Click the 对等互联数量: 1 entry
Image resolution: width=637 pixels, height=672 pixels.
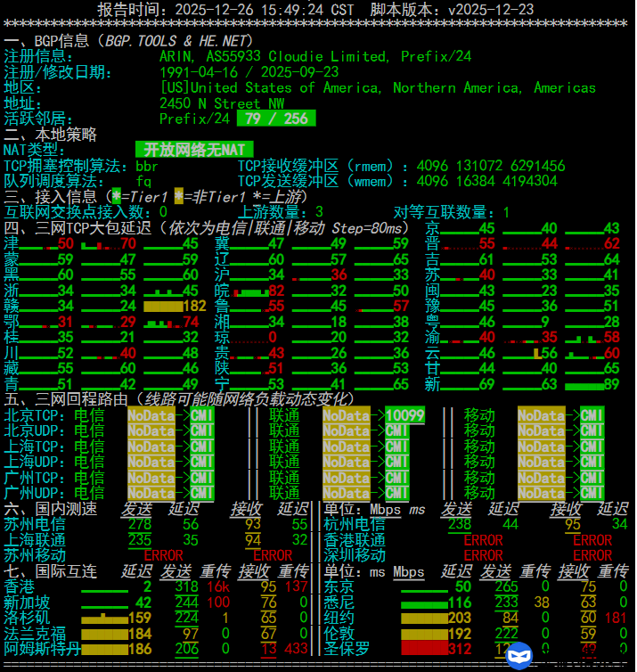[452, 212]
